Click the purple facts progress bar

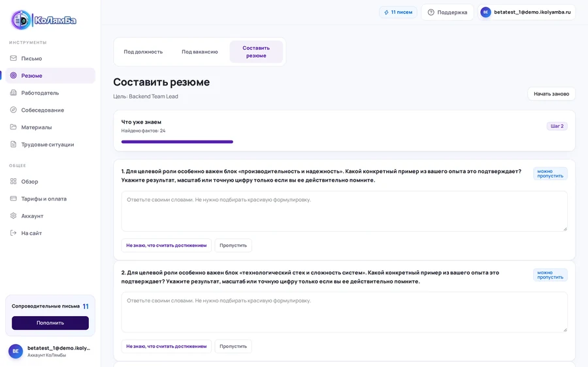(x=177, y=142)
